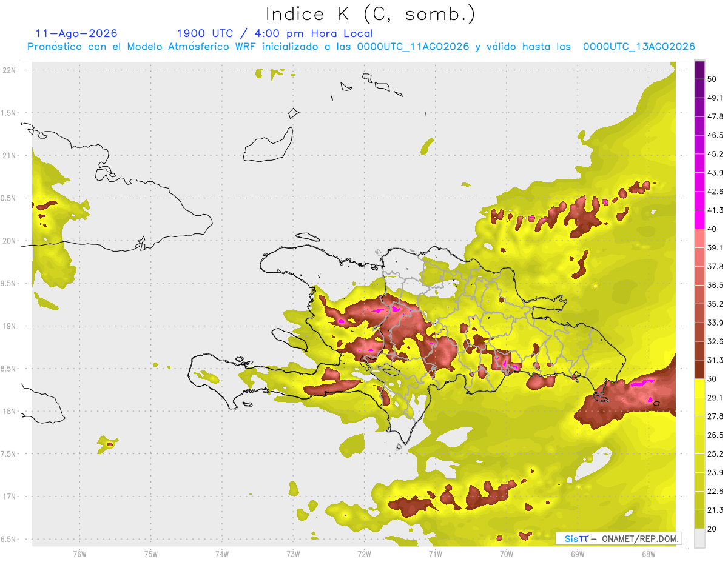Click the colorbar value '29.1'
The height and width of the screenshot is (562, 728).
coord(715,398)
